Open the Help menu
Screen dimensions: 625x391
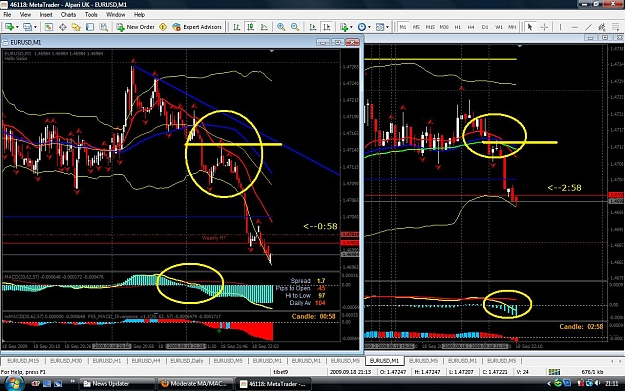coord(139,15)
